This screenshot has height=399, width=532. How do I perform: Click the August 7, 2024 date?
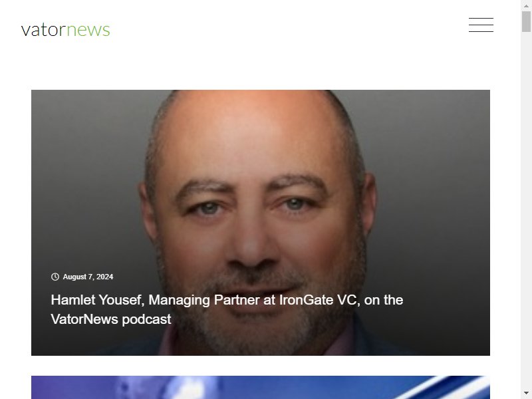click(88, 277)
